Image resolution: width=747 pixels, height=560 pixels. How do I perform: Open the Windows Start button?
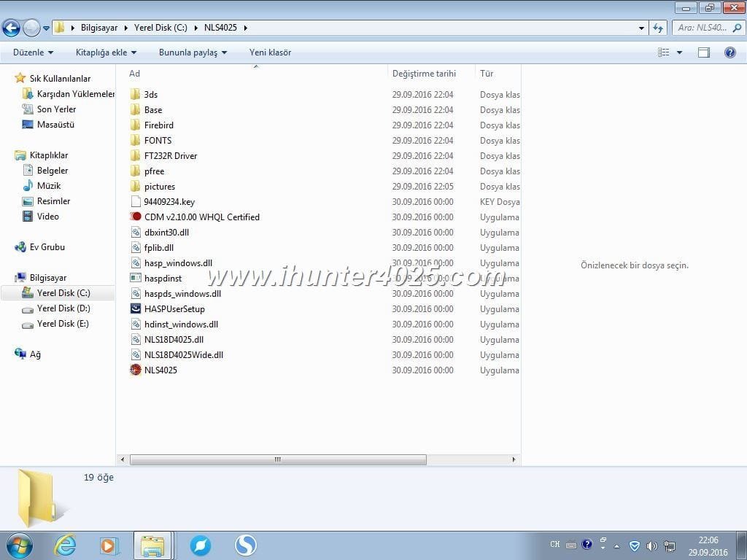point(19,545)
